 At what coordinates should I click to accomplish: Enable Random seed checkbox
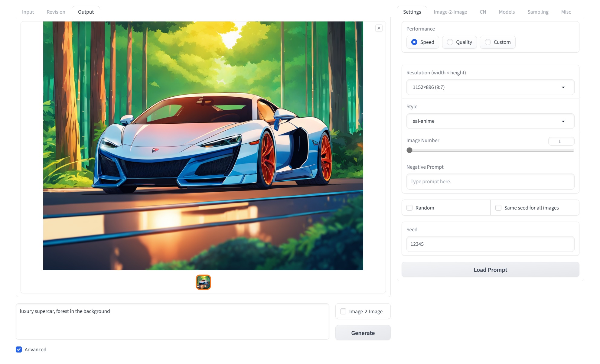coord(409,208)
